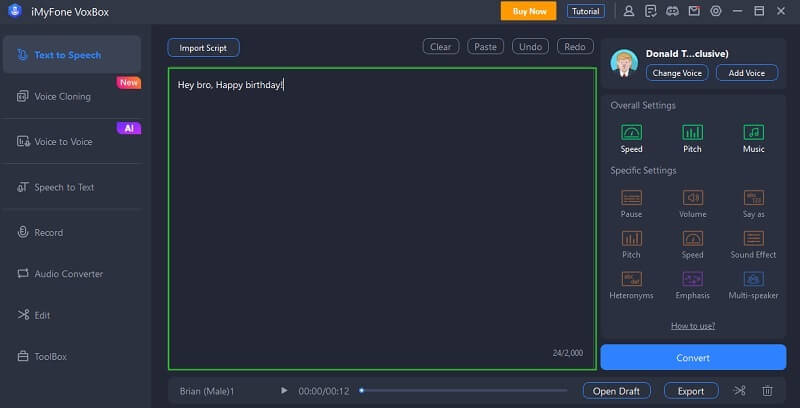The image size is (800, 408).
Task: Open the Volume specific setting
Action: tap(692, 204)
